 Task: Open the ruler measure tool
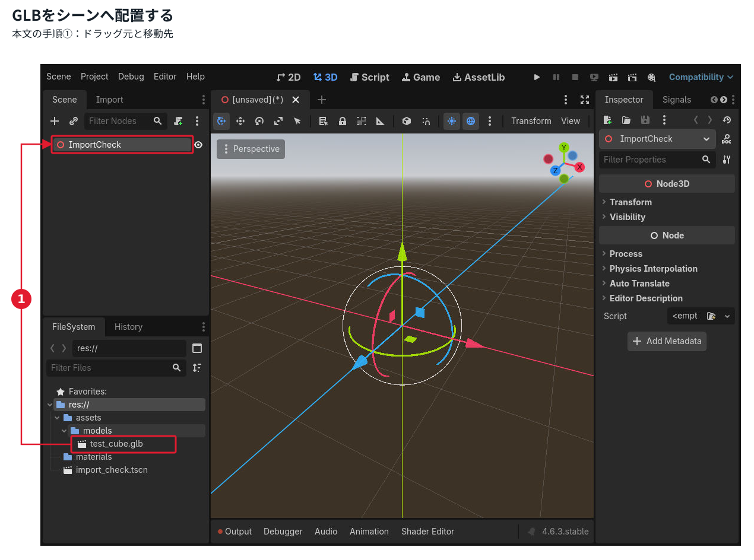(x=381, y=121)
